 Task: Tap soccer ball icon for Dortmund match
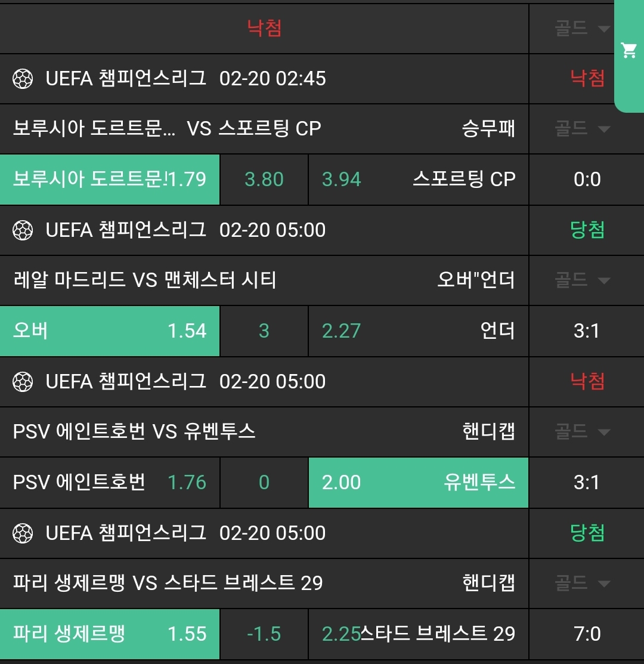coord(23,79)
